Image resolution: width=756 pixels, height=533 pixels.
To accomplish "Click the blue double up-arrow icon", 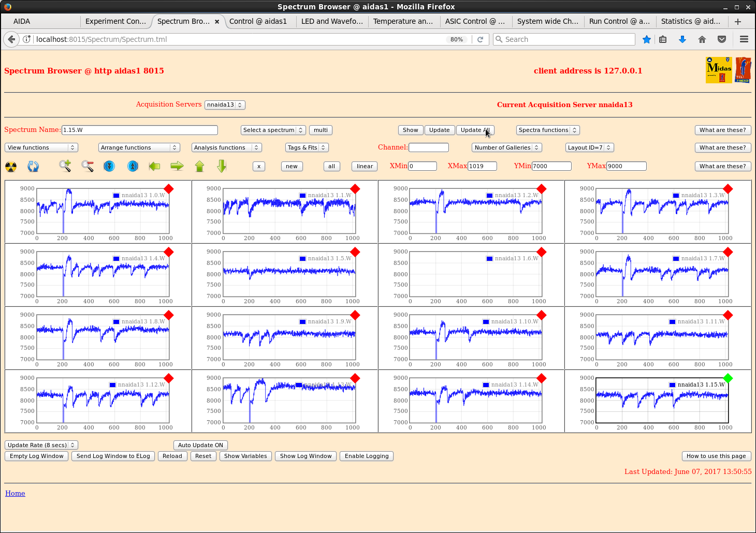I will coord(133,166).
